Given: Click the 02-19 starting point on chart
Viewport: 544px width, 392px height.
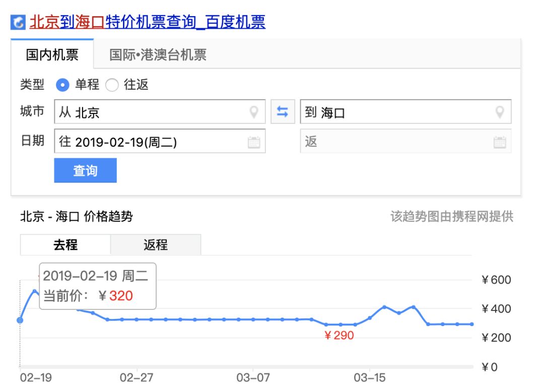Looking at the screenshot, I should [x=20, y=320].
